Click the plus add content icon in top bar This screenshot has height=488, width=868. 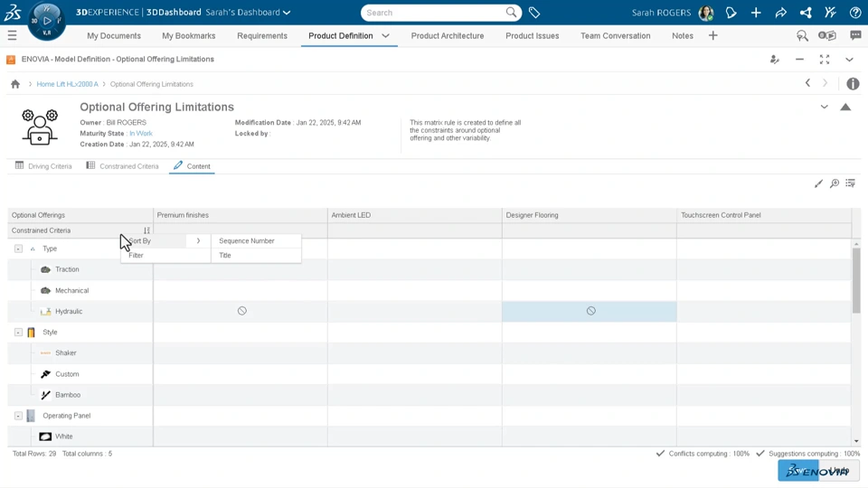[756, 12]
